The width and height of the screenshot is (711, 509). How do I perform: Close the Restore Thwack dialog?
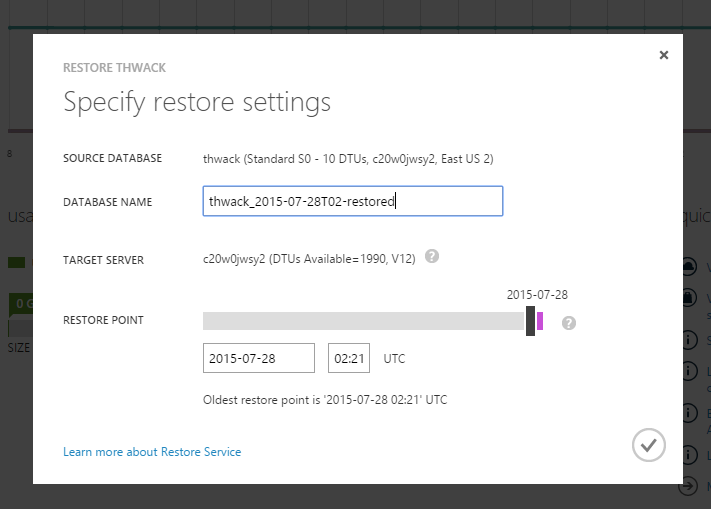click(663, 56)
